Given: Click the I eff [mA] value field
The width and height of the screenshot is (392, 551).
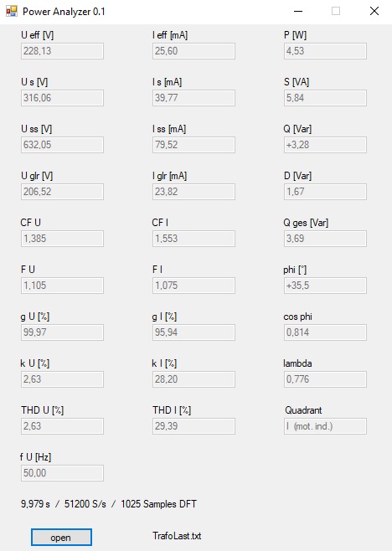Looking at the screenshot, I should tap(193, 51).
